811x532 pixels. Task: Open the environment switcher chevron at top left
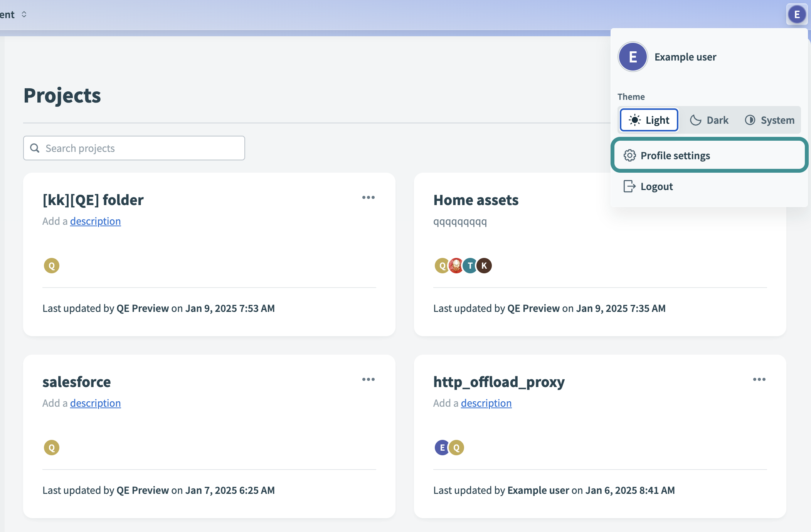coord(24,15)
